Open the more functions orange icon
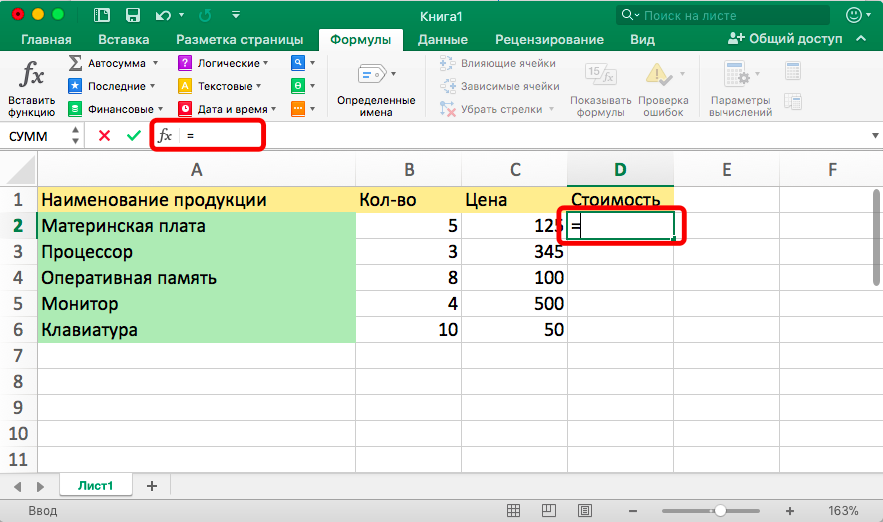Viewport: 883px width, 522px height. pos(298,109)
